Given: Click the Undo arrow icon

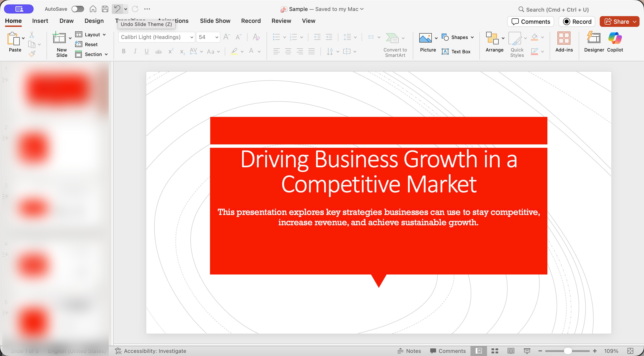Looking at the screenshot, I should (x=117, y=9).
